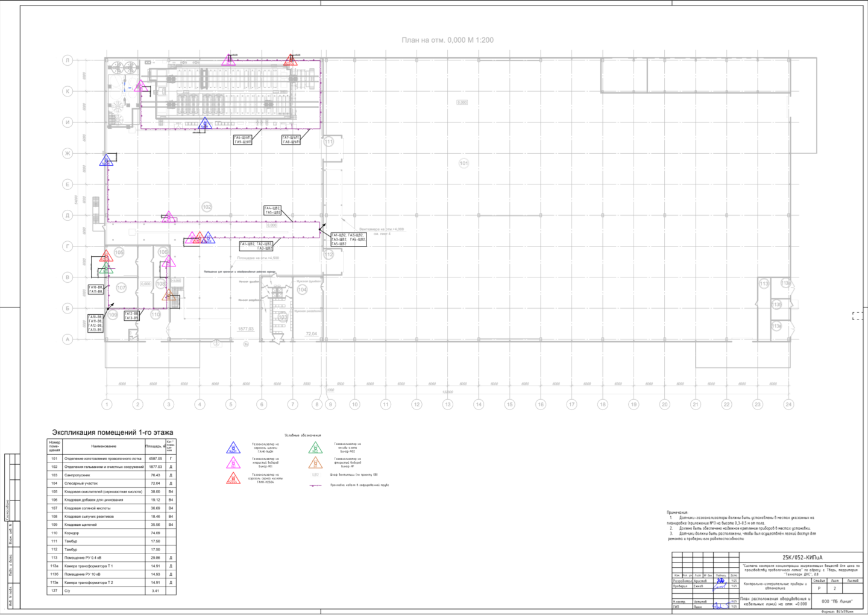Select the orange triangle sensor near room 108
Viewport: 868px width, 615px height.
pyautogui.click(x=170, y=295)
